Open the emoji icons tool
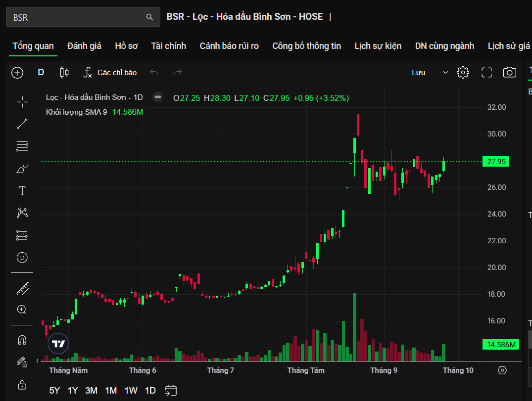 [x=22, y=258]
